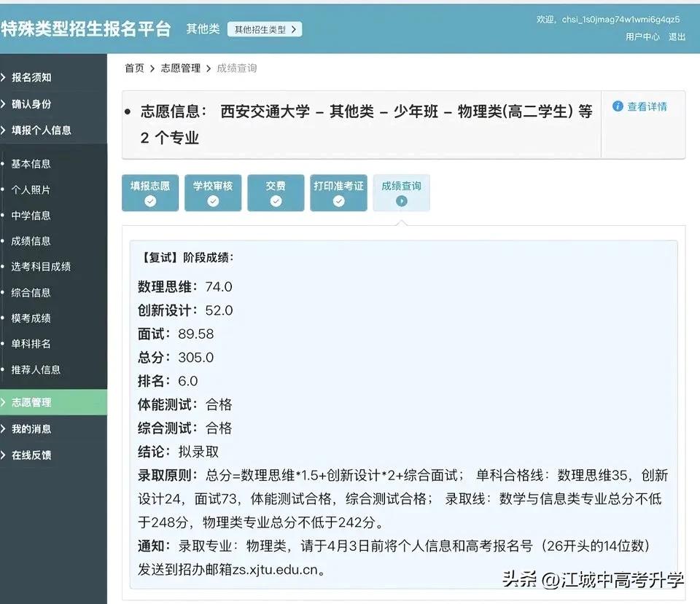Click the 体能测试 合格 result

(x=219, y=404)
